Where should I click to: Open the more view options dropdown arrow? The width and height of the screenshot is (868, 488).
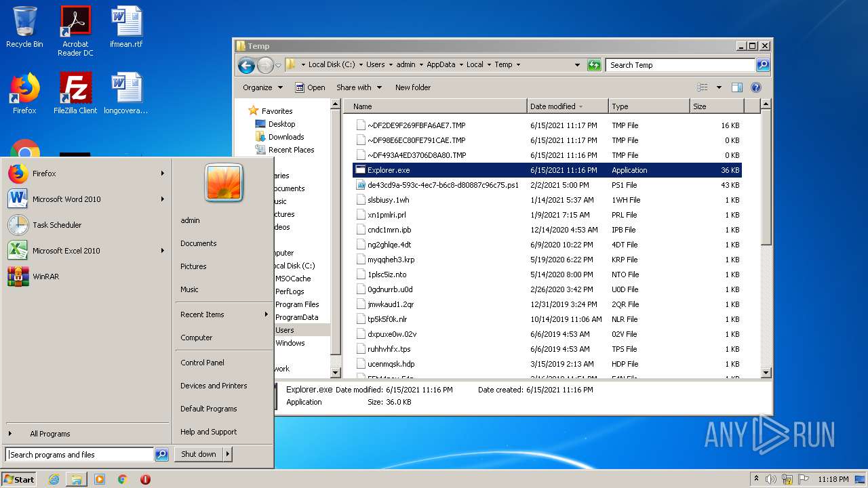point(719,87)
